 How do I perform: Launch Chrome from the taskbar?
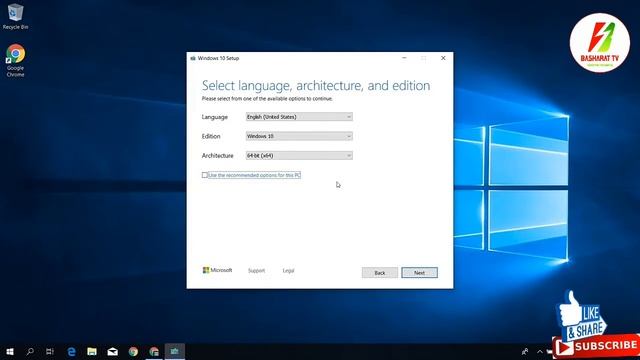point(133,351)
